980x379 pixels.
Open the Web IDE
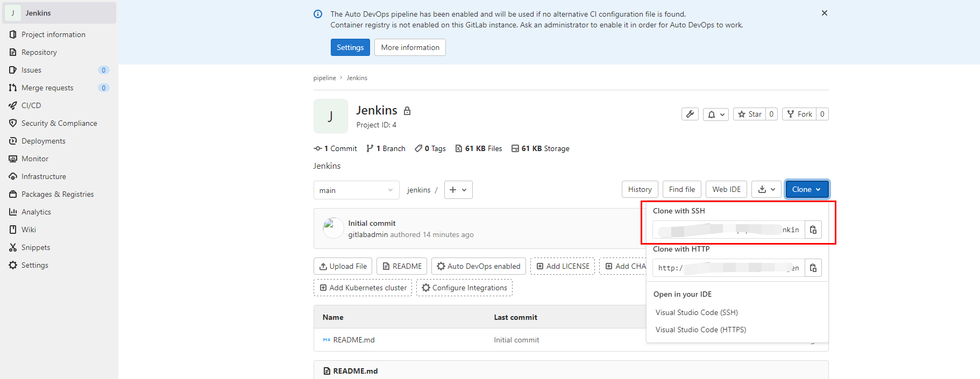coord(726,189)
